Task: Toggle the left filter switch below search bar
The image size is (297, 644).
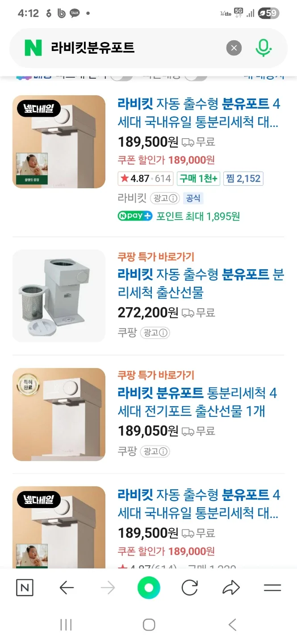Action: point(121,77)
